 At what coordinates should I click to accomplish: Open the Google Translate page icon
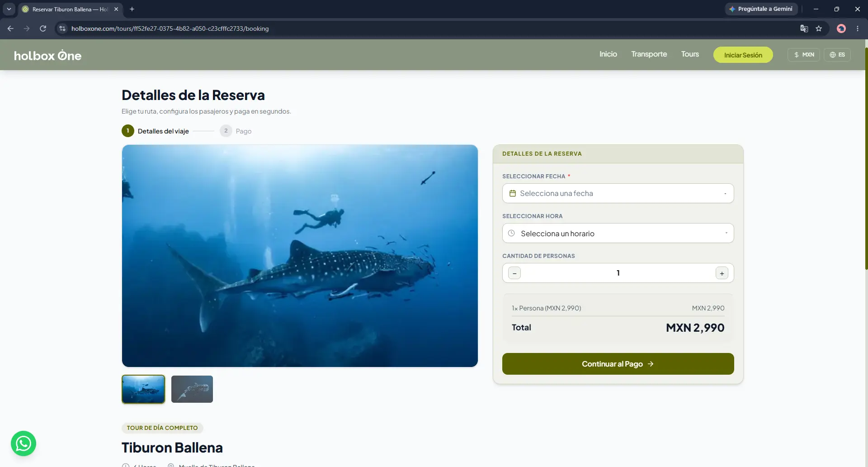[804, 29]
